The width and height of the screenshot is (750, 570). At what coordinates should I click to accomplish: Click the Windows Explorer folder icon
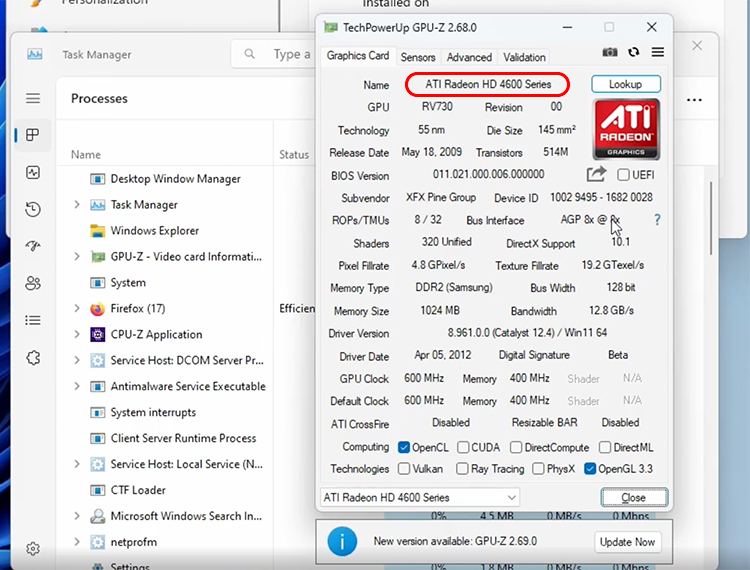(x=98, y=231)
